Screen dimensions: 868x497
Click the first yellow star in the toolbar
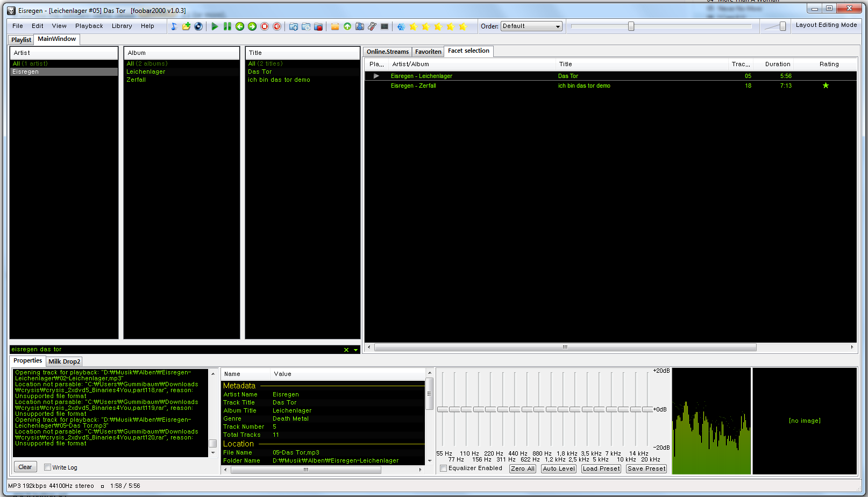tap(414, 26)
